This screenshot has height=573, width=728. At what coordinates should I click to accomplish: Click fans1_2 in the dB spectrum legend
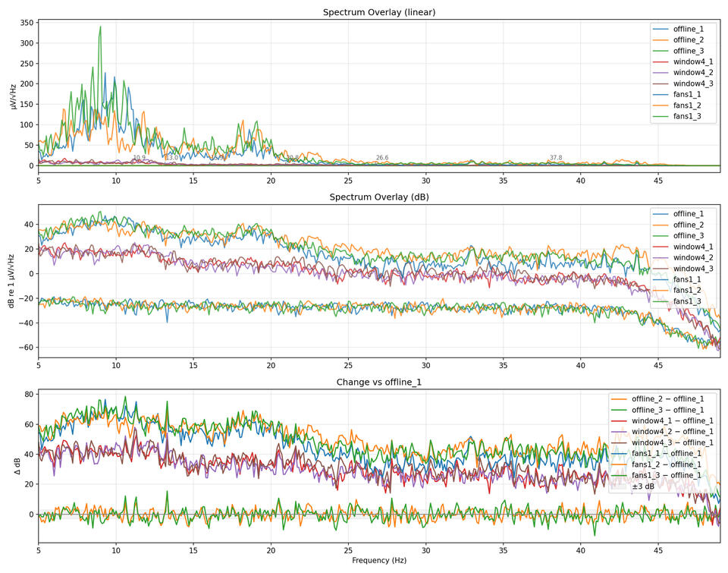point(687,291)
